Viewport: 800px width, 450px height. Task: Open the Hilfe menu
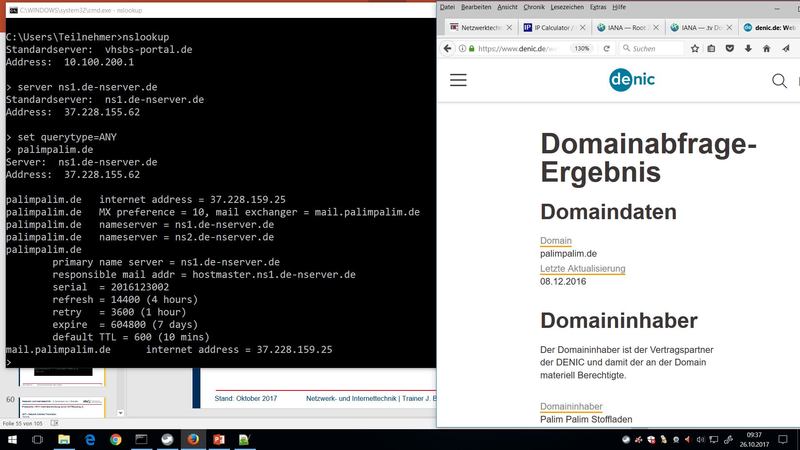pyautogui.click(x=619, y=7)
